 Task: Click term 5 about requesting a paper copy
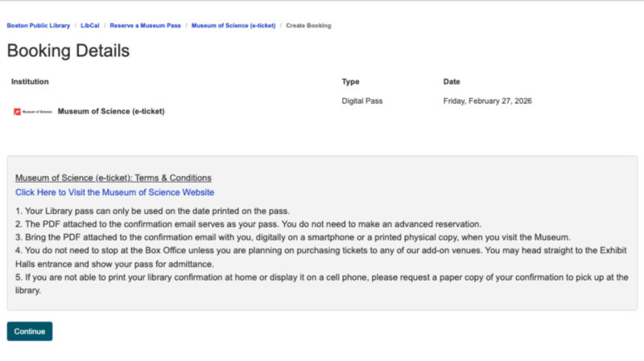(x=322, y=284)
